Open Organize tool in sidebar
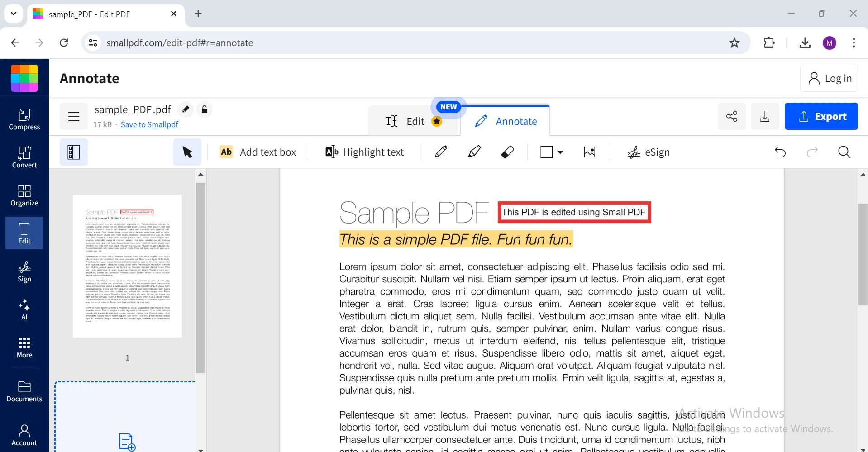 (24, 195)
